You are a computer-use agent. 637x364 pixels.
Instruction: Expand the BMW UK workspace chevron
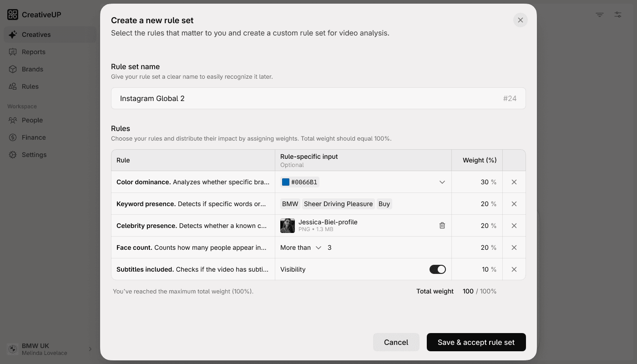tap(90, 349)
